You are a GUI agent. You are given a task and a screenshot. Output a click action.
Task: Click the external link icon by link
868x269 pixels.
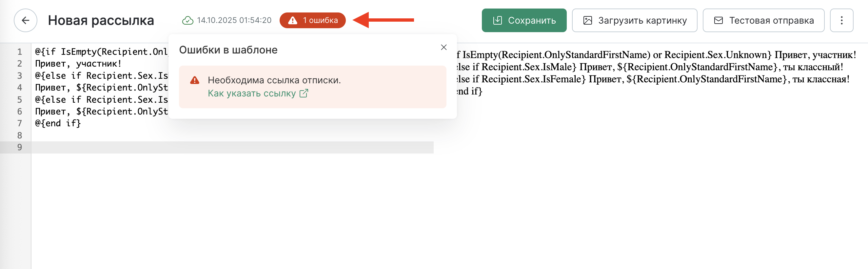tap(304, 93)
